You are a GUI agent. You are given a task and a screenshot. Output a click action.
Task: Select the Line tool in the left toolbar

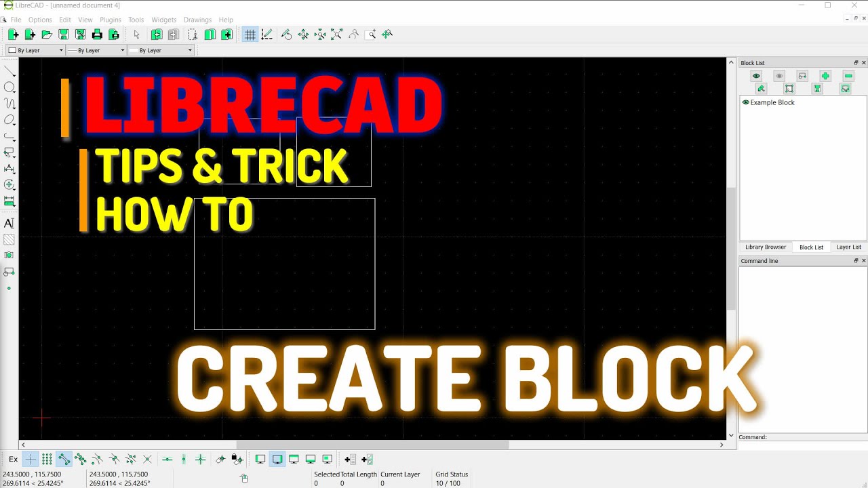tap(9, 71)
